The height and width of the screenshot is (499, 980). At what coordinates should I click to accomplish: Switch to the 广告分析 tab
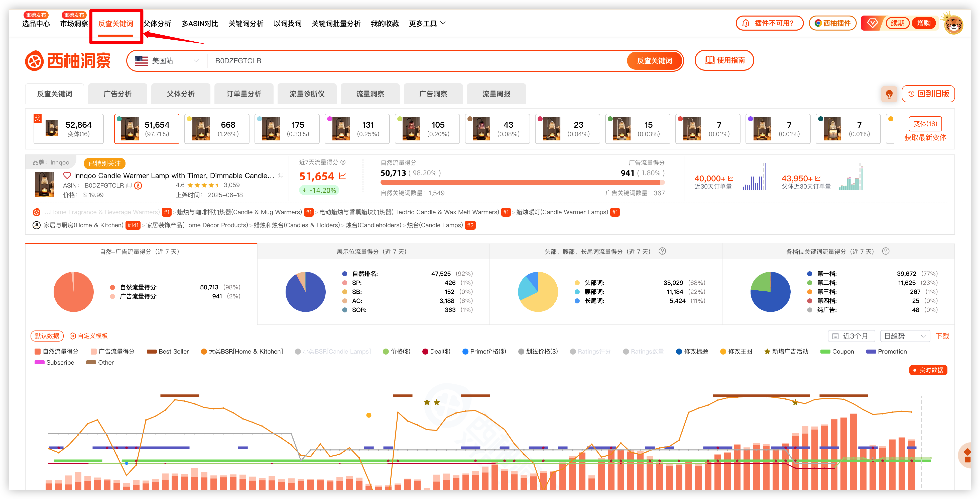click(117, 94)
